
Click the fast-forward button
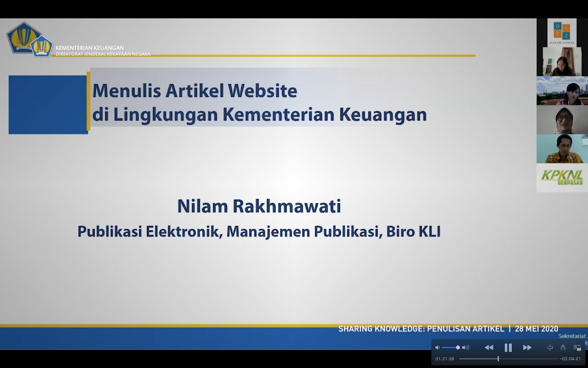(x=527, y=348)
